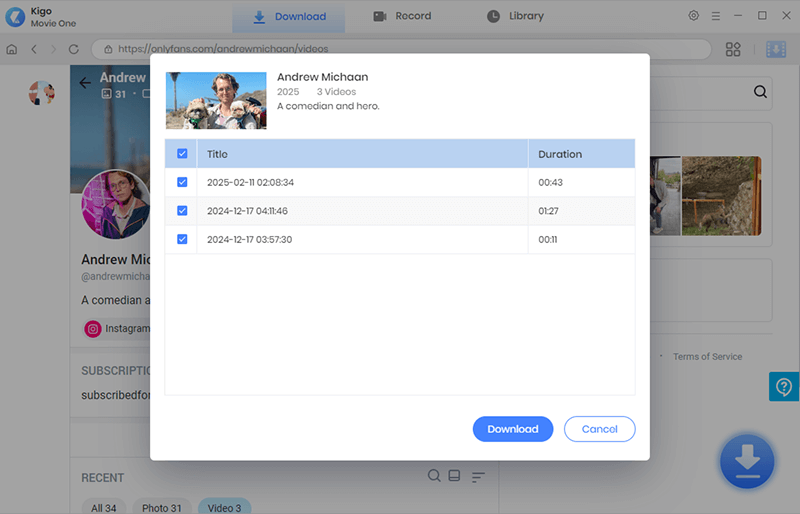
Task: Click the dog photo thumbnail in right panel
Action: pos(721,196)
